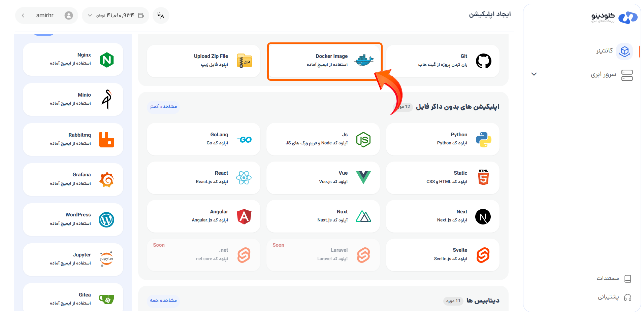Viewport: 644px width, 315px height.
Task: Select the Node.js logo icon
Action: pyautogui.click(x=363, y=139)
